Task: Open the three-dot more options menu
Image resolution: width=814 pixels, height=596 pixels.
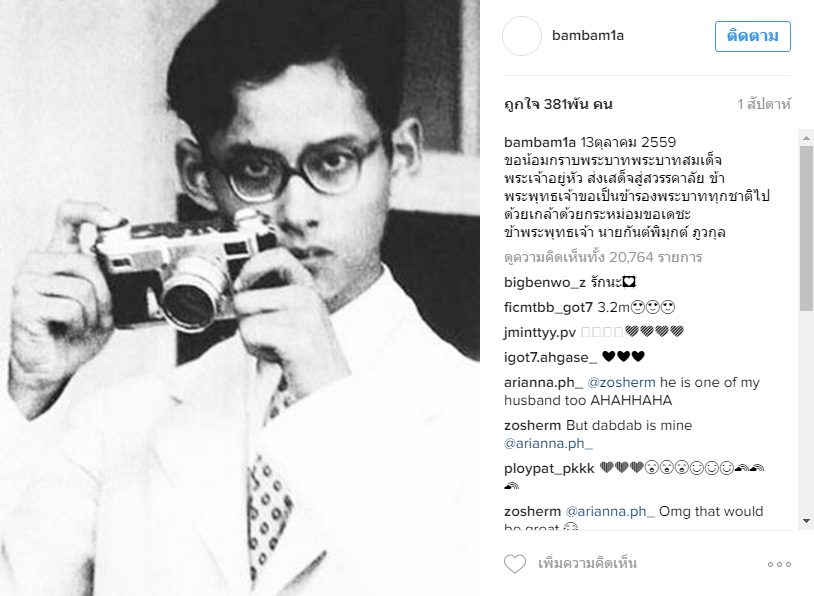Action: coord(779,564)
